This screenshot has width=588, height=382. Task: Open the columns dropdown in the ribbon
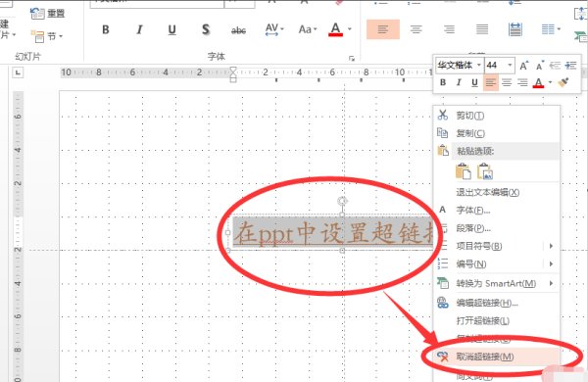tap(551, 29)
